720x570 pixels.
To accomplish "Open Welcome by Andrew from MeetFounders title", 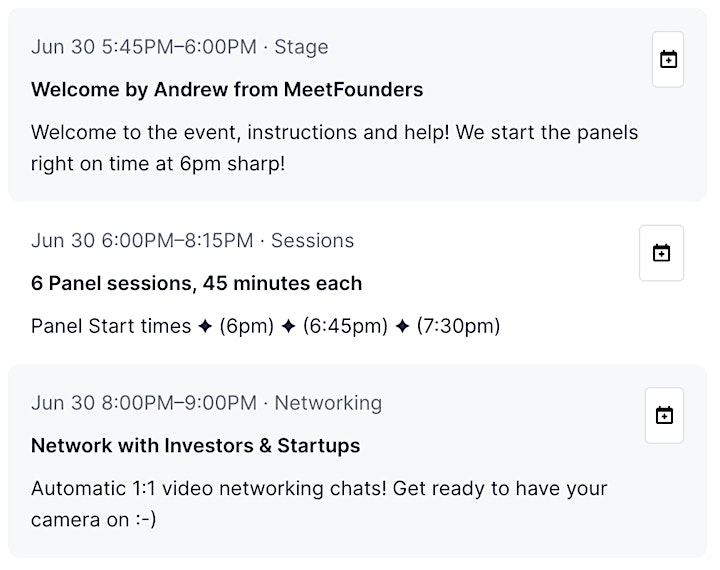I will tap(227, 89).
